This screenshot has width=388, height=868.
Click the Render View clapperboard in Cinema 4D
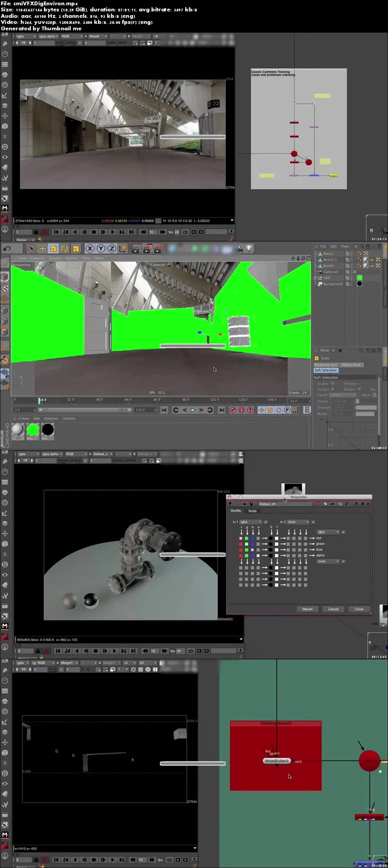[x=136, y=249]
